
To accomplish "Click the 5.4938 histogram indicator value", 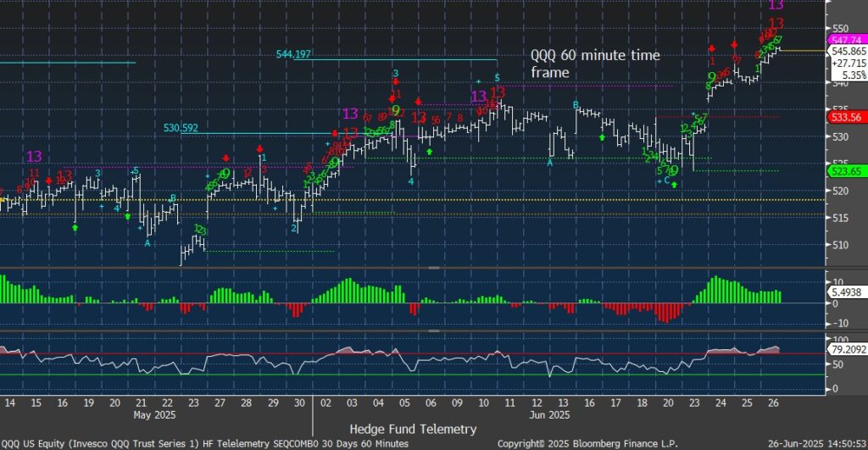I will pos(847,292).
